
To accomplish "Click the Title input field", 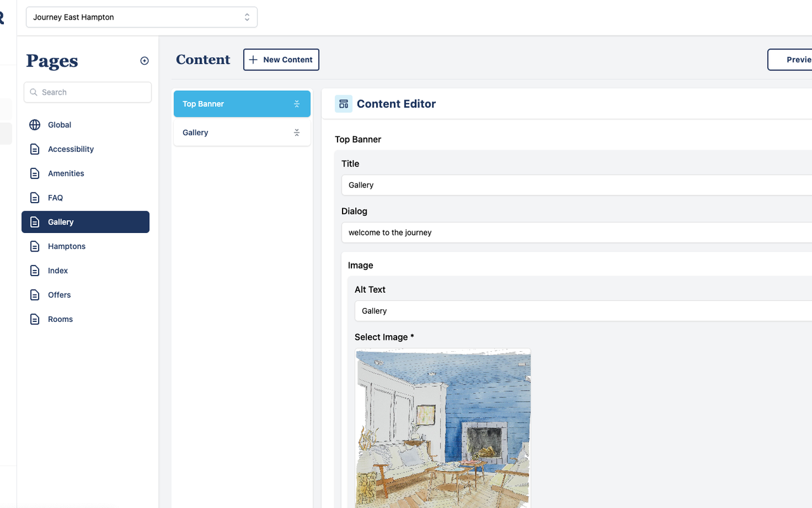I will 577,185.
